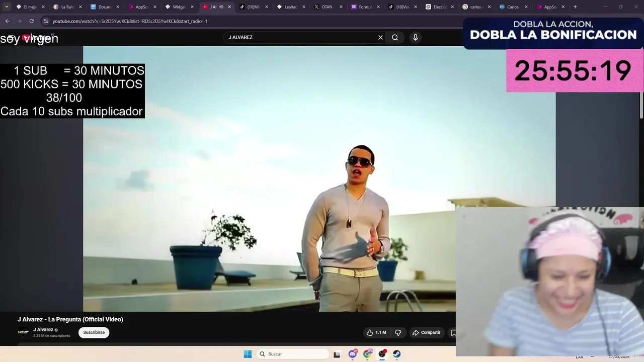View site information icon in address bar
This screenshot has width=644, height=362.
(46, 21)
